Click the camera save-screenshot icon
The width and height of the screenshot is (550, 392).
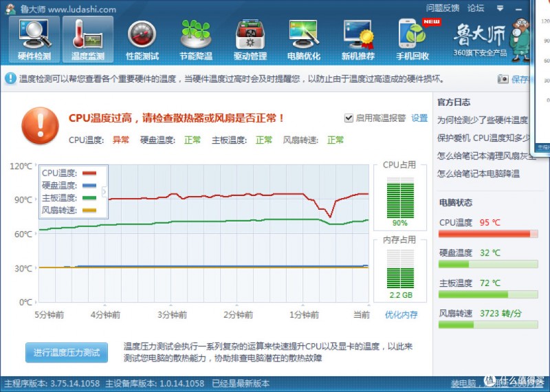tap(503, 79)
